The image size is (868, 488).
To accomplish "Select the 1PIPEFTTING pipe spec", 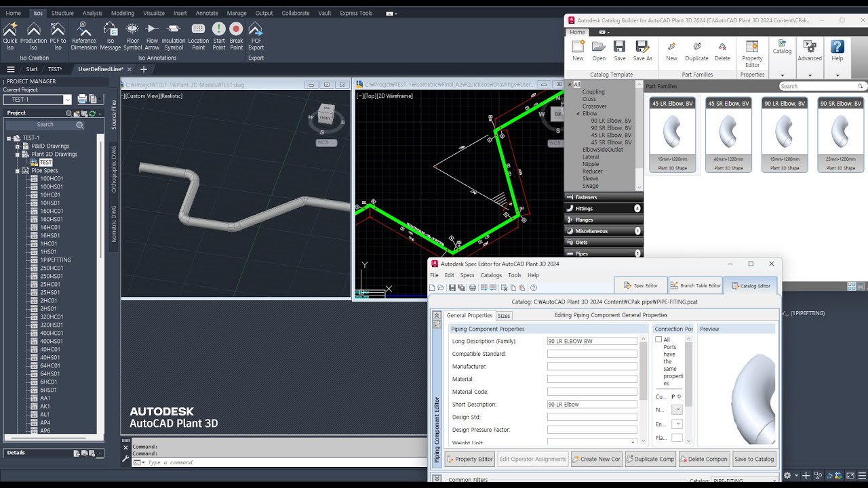I will coord(56,260).
